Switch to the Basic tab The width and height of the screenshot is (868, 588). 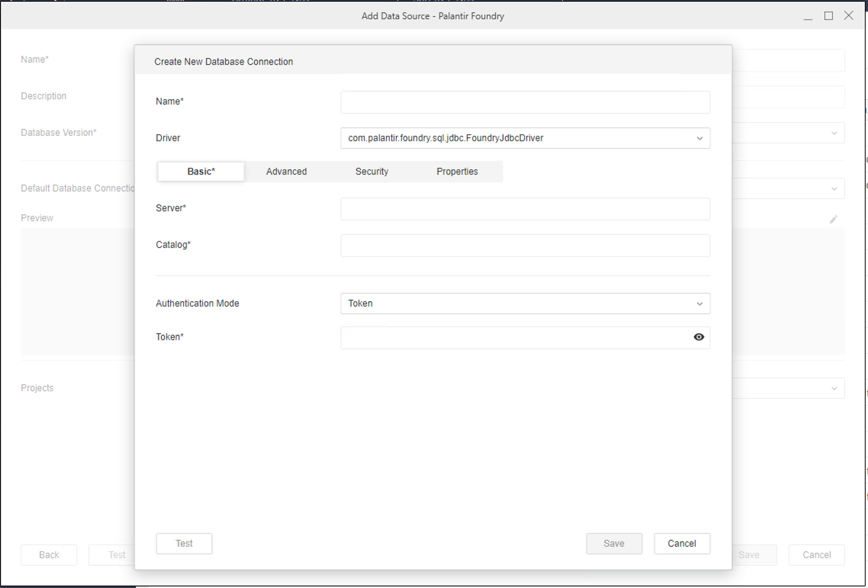[201, 172]
